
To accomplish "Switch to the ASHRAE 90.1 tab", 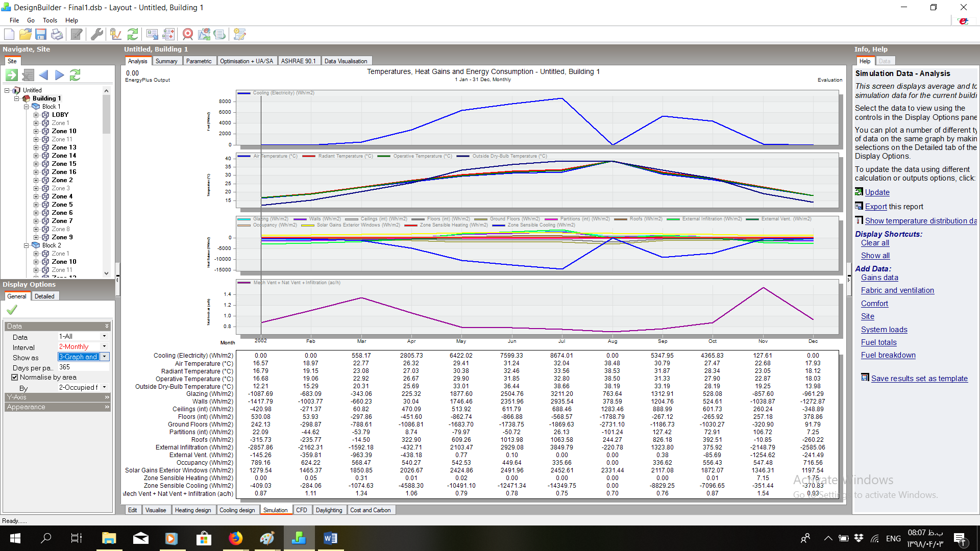I will (x=299, y=61).
